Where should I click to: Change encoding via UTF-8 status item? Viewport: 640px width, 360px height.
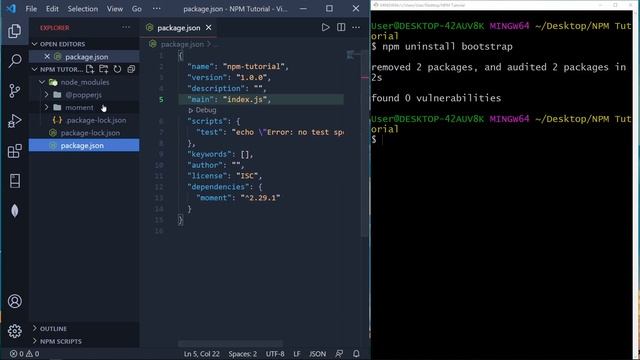coord(275,354)
